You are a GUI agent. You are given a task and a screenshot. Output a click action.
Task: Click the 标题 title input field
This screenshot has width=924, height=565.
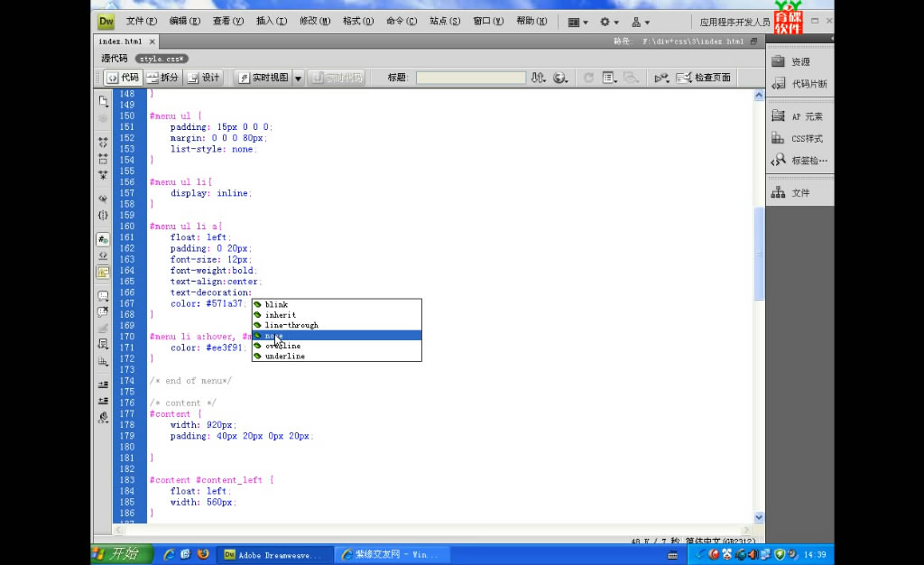[471, 78]
